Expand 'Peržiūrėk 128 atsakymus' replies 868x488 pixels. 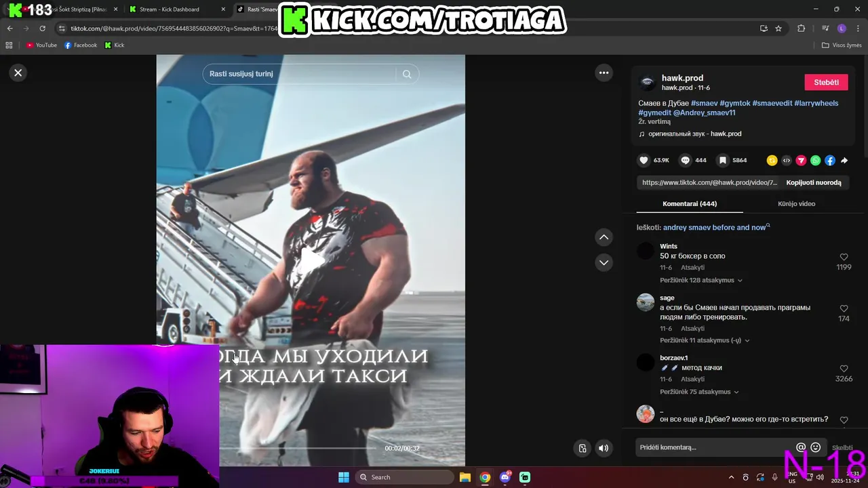pyautogui.click(x=701, y=280)
